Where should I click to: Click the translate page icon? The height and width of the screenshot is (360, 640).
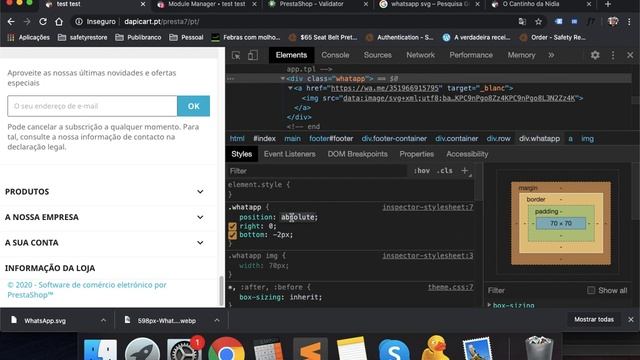point(522,22)
